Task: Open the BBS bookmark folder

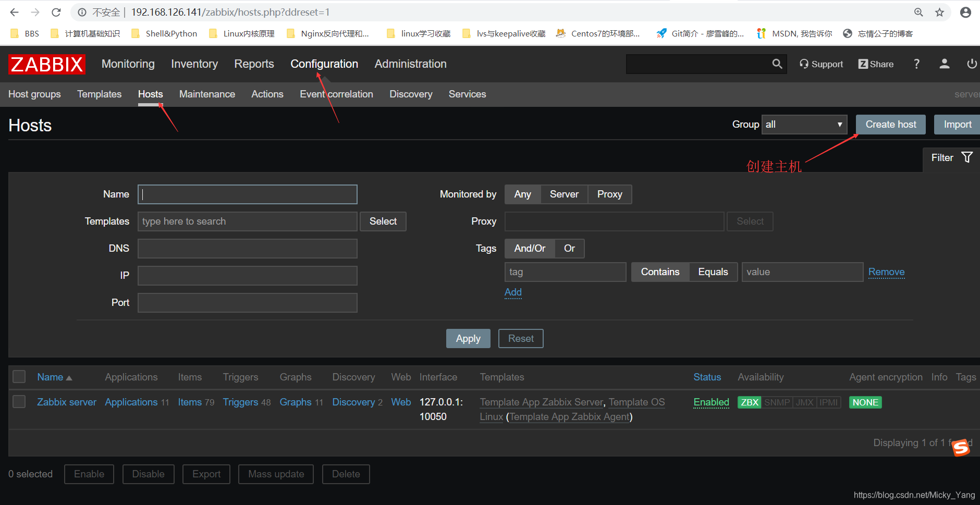Action: (x=24, y=33)
